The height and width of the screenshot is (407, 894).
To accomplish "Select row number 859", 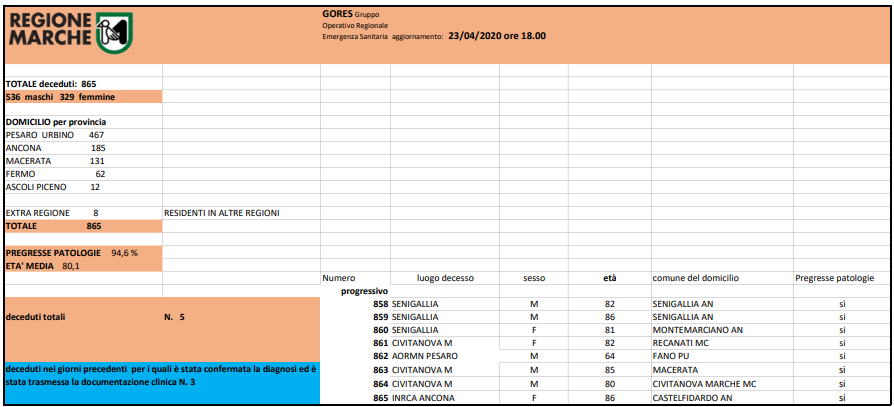I will [x=380, y=317].
